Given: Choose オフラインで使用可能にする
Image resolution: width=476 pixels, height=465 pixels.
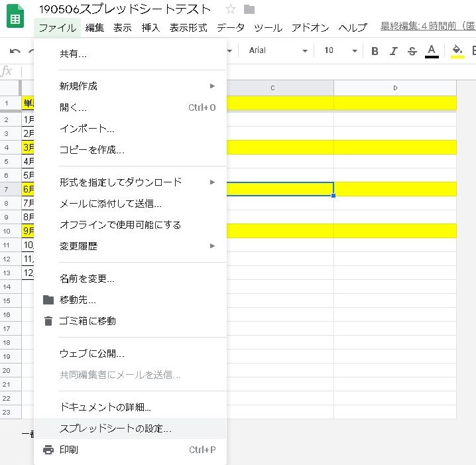Looking at the screenshot, I should click(x=130, y=224).
